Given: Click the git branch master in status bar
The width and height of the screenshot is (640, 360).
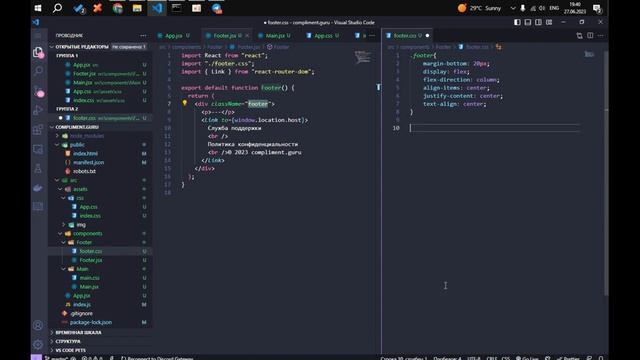Looking at the screenshot, I should point(56,358).
